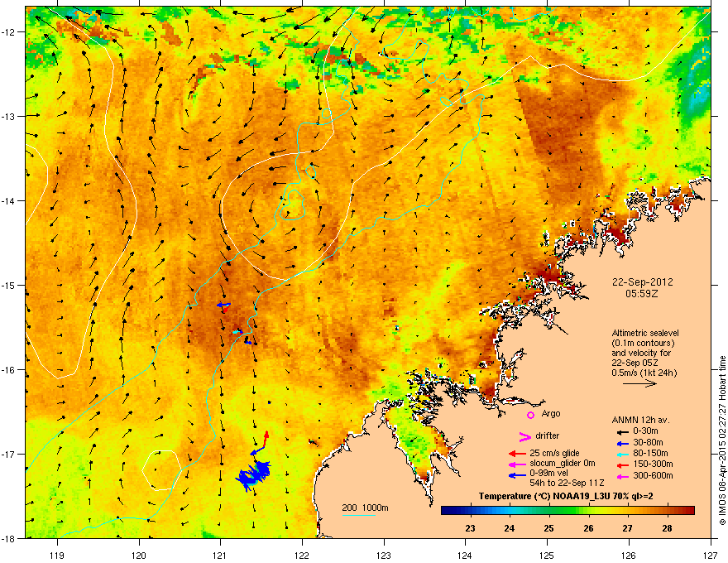Click the 0.5m/s velocity scale arrow

click(639, 383)
